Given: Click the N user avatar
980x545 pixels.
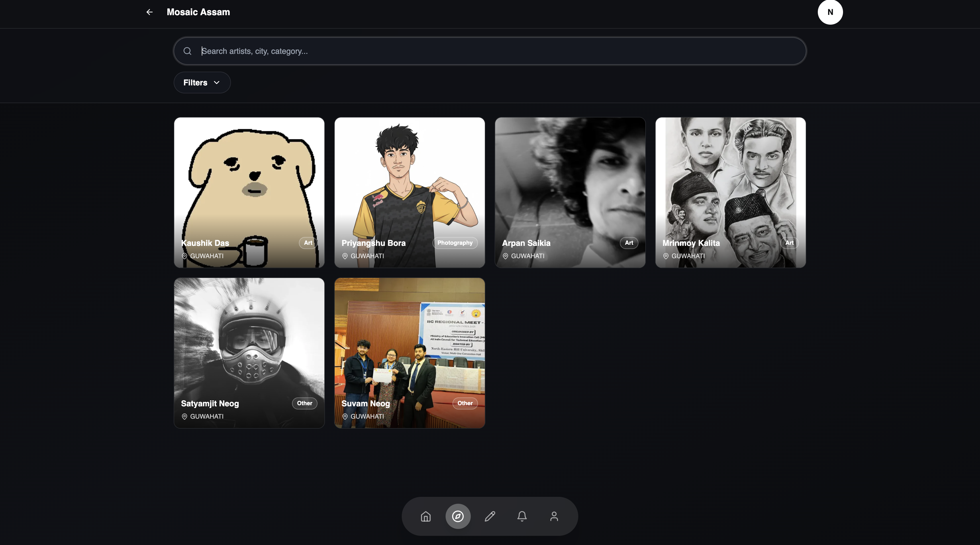Looking at the screenshot, I should click(x=830, y=12).
